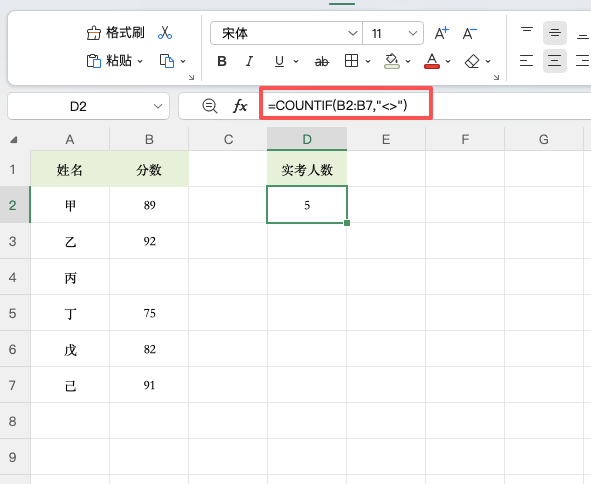Click cell with name 丙
Screen dimensions: 591x484
70,277
